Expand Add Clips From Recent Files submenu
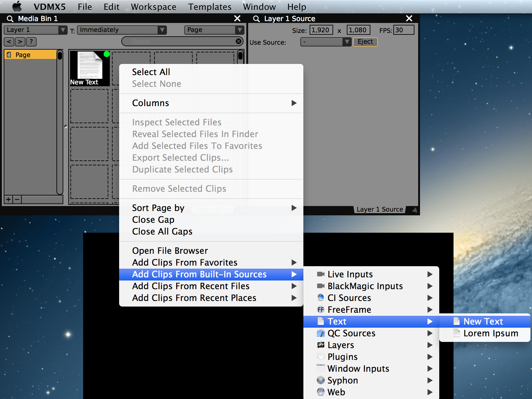532x399 pixels. tap(211, 286)
